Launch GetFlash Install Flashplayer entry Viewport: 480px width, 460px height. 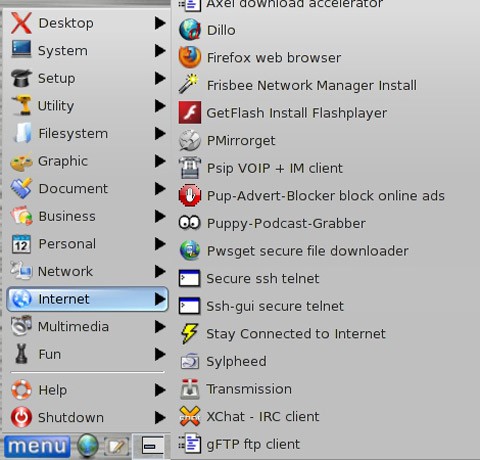click(x=297, y=113)
